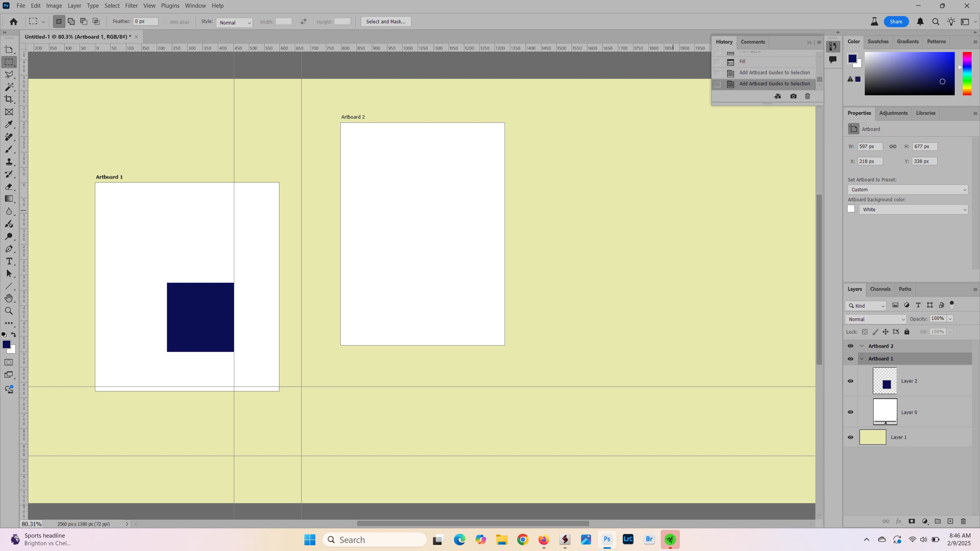Open Set Artboard to Preset dropdown
The width and height of the screenshot is (980, 551).
pyautogui.click(x=907, y=190)
